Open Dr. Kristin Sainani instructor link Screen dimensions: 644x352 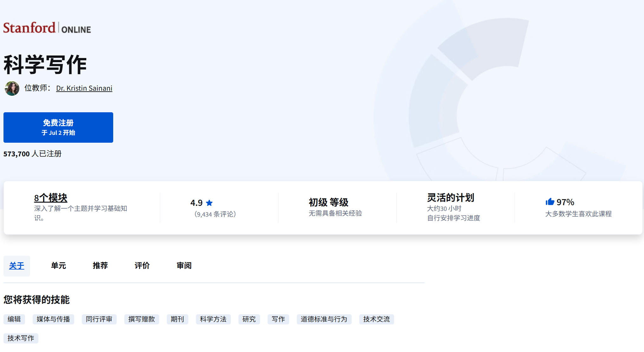pyautogui.click(x=84, y=88)
